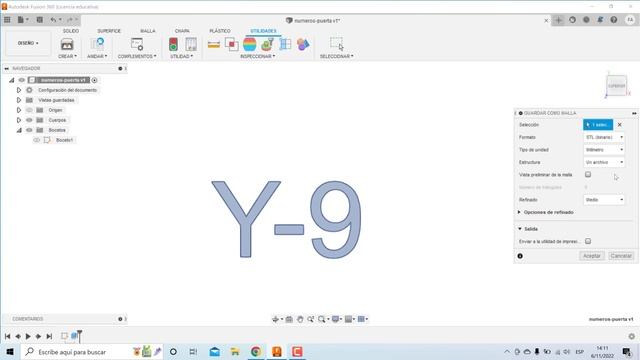640x360 pixels.
Task: Click the Pan hand navigation icon
Action: tap(300, 319)
